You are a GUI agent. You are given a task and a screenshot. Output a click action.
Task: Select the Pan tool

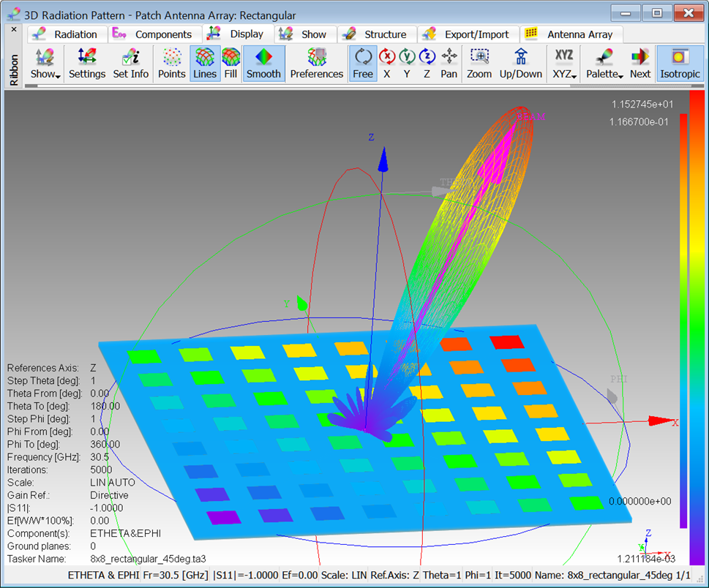coord(449,64)
